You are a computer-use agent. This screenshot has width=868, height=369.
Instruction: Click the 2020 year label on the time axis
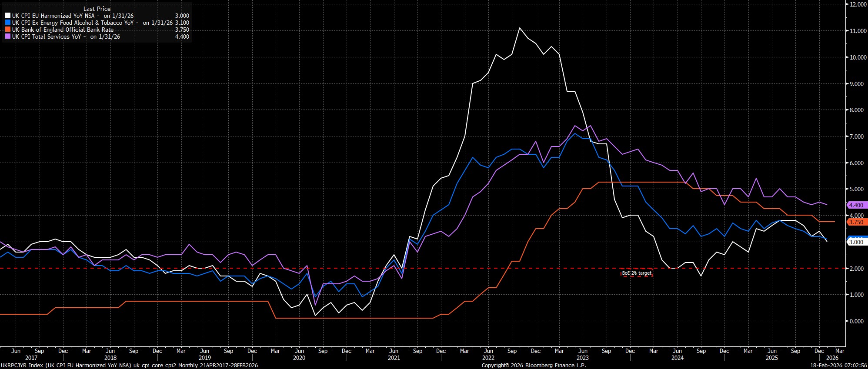[299, 358]
